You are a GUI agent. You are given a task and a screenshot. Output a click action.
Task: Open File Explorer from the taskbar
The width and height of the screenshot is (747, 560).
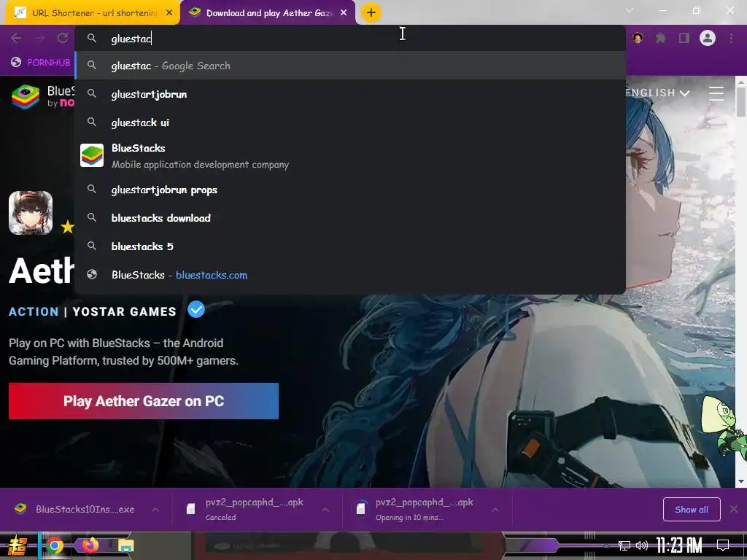point(125,545)
